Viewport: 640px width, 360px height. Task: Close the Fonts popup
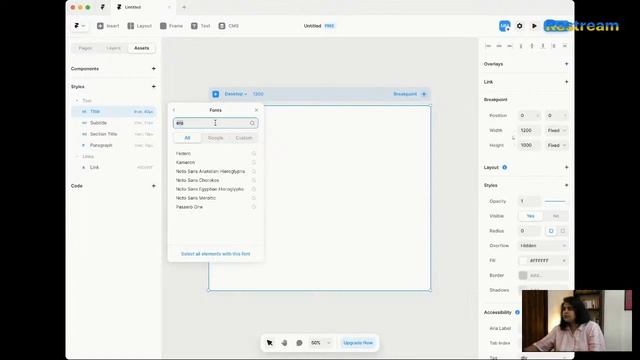256,110
